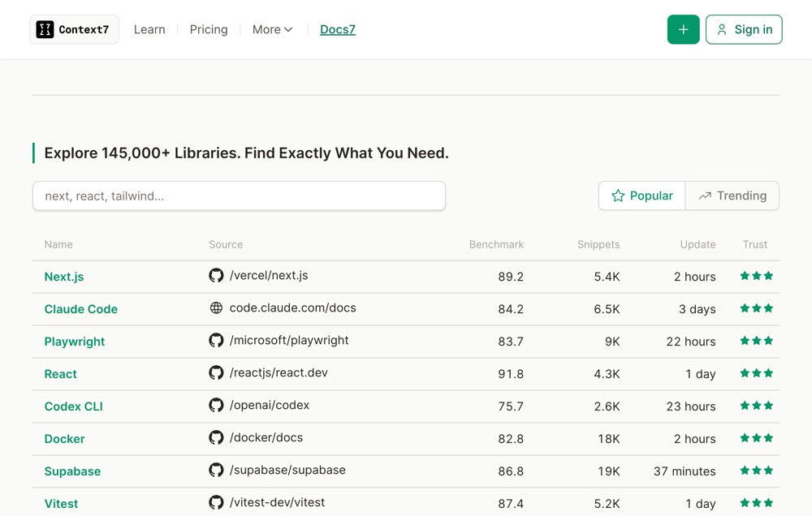Expand the More menu
This screenshot has width=812, height=516.
[272, 29]
